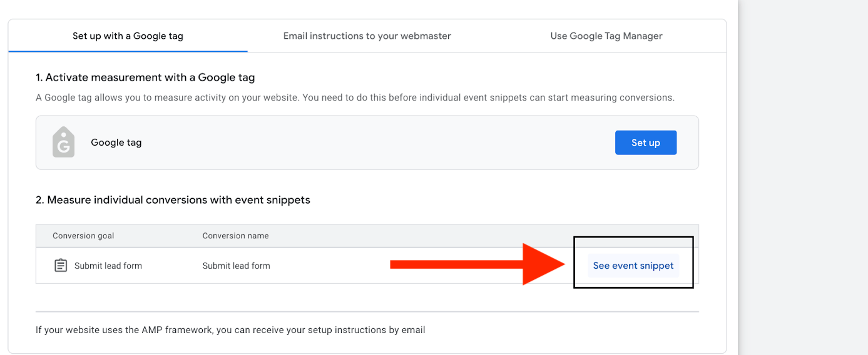Click empty space inside the Google tag card

(375, 142)
